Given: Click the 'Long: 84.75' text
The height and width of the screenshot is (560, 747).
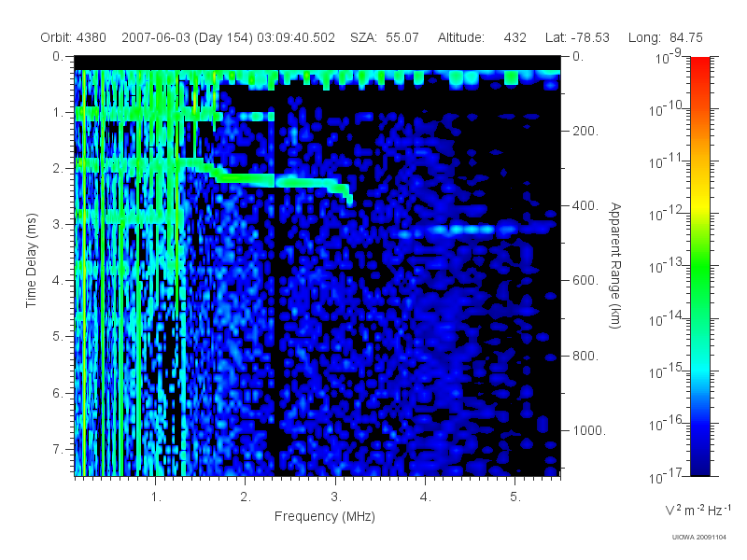Looking at the screenshot, I should pos(666,37).
